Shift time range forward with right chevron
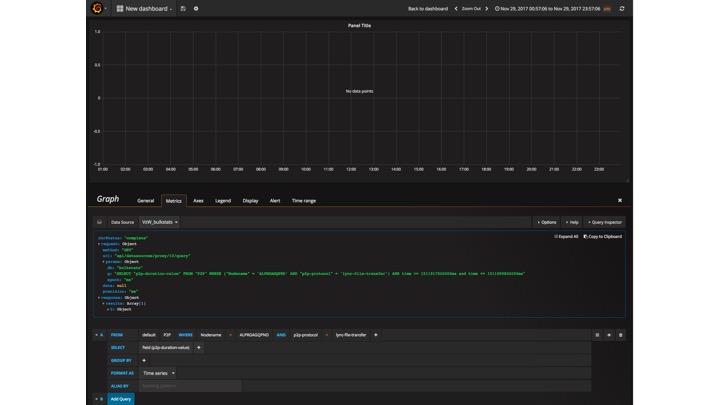Screen dimensions: 720x405 [487, 9]
